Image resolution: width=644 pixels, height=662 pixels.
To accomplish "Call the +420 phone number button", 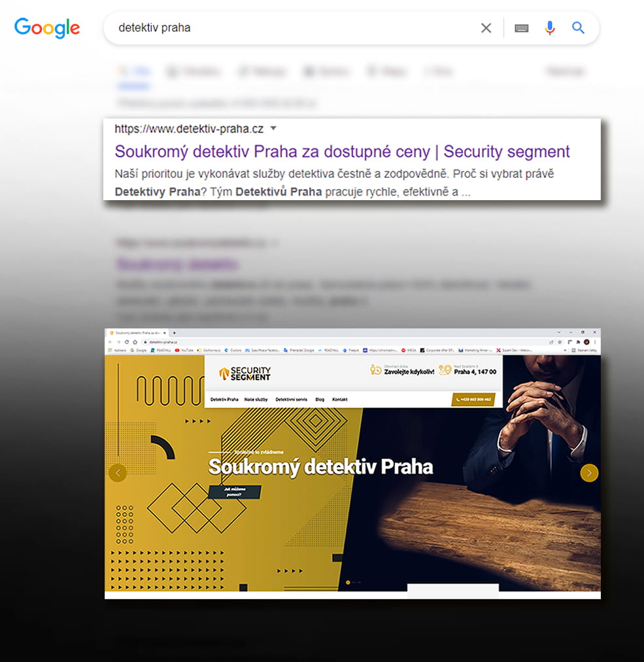I will [473, 400].
